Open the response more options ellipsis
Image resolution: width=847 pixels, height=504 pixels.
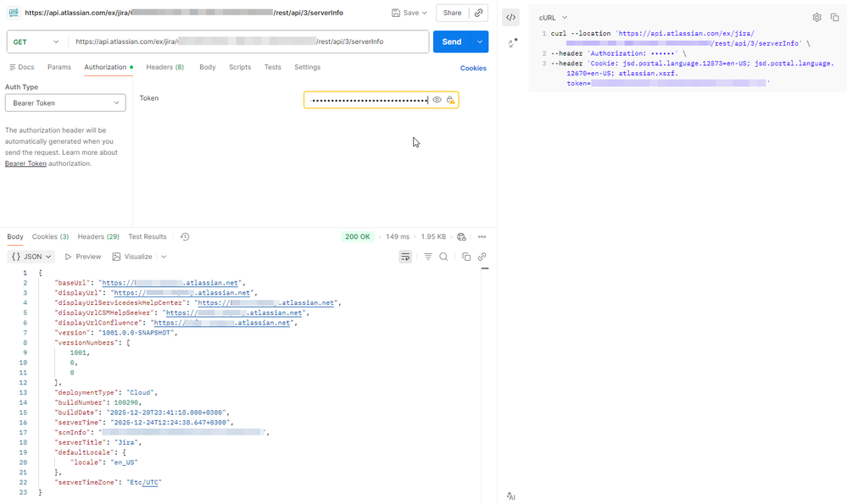[482, 236]
